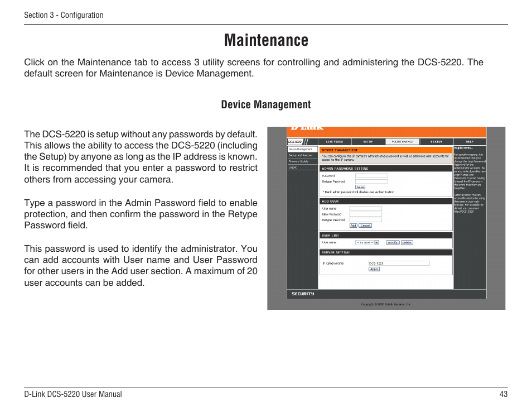Open Backup and Restore in sidebar

pyautogui.click(x=302, y=155)
